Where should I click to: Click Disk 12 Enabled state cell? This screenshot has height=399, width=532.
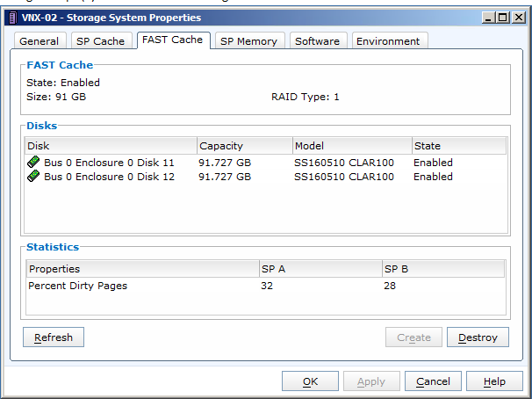coord(434,177)
